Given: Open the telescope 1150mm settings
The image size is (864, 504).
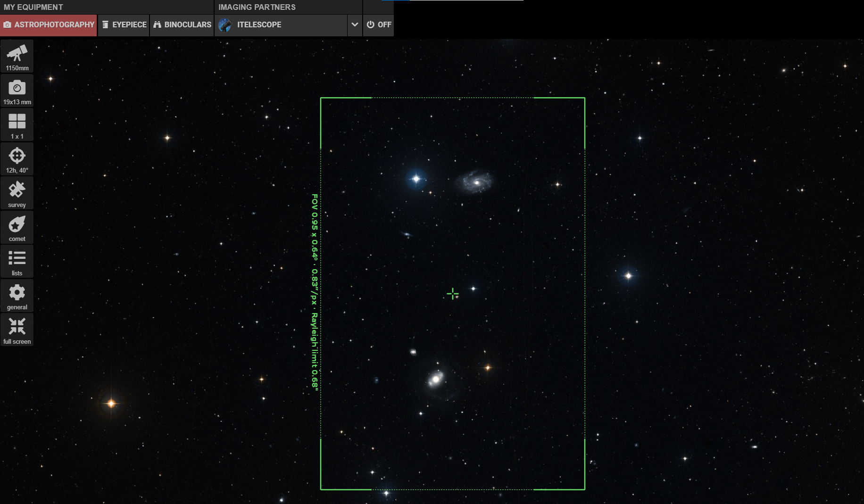Looking at the screenshot, I should [17, 57].
